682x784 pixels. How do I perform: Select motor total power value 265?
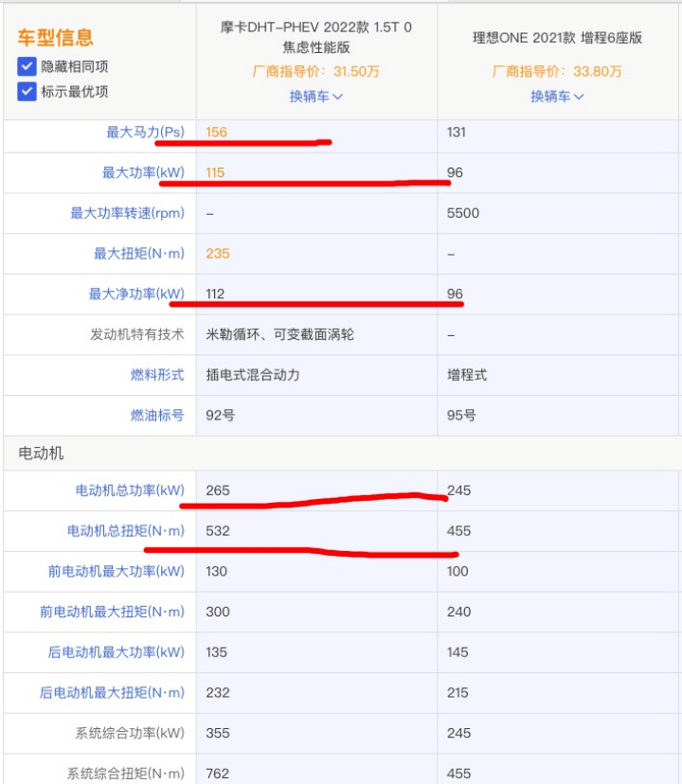218,490
